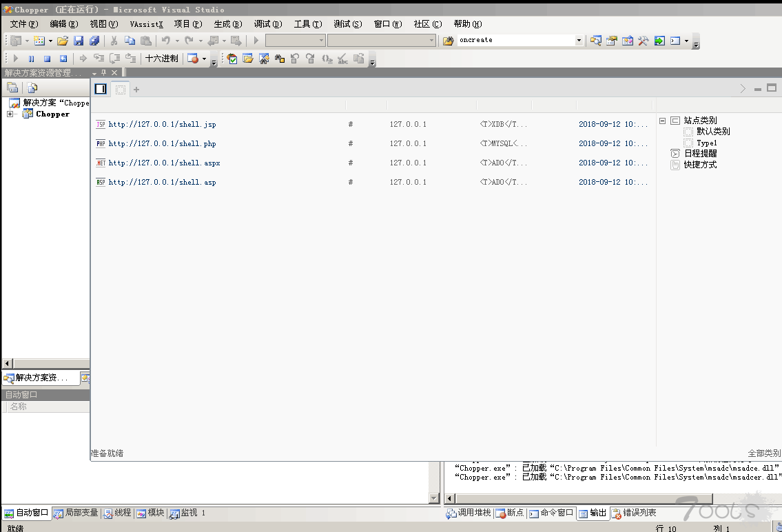The width and height of the screenshot is (782, 532).
Task: Click the Add New Item icon
Action: [x=39, y=41]
